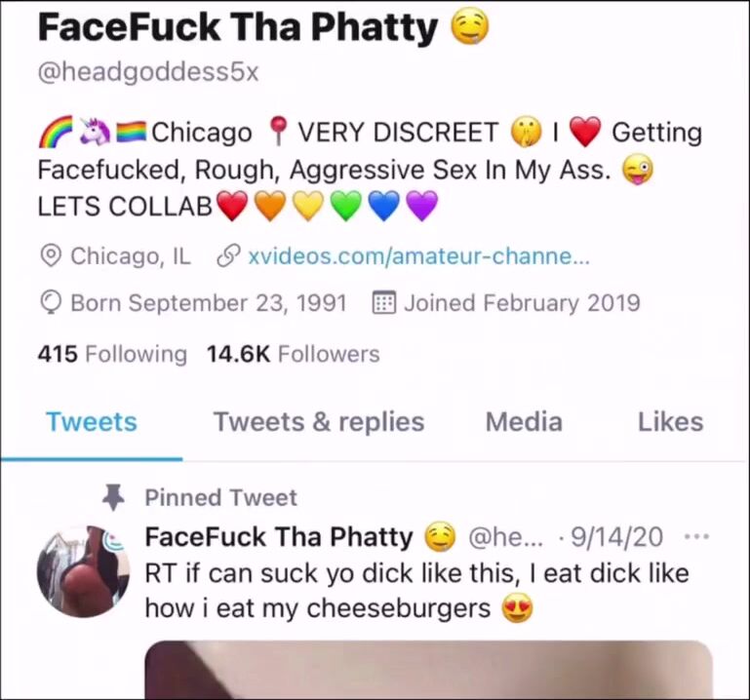Open the three-dot tweet options menu

pos(696,537)
